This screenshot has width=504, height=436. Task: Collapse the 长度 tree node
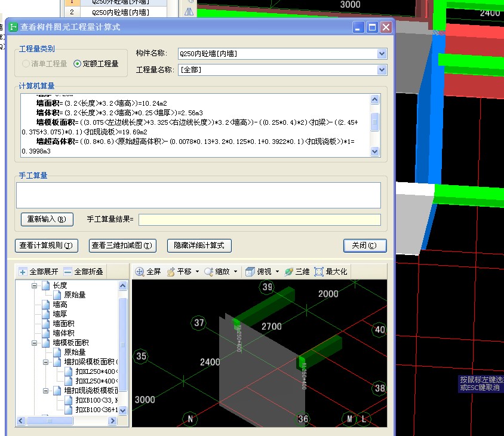pos(35,285)
